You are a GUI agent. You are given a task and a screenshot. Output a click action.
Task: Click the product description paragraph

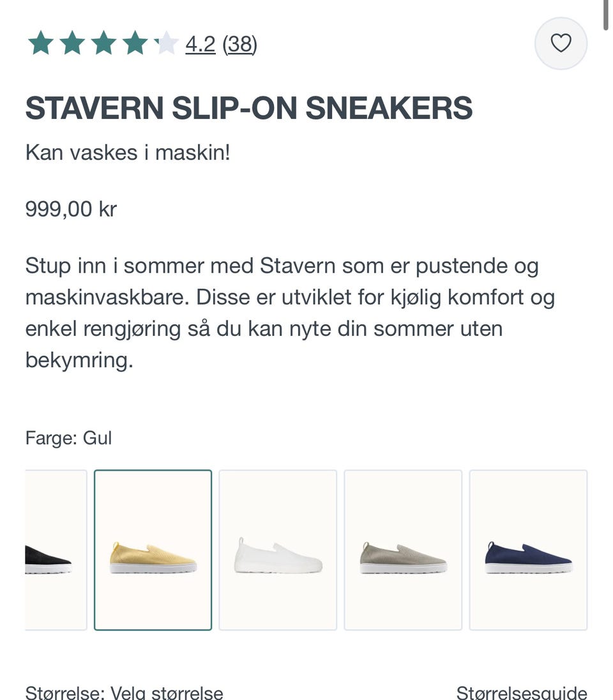(290, 313)
